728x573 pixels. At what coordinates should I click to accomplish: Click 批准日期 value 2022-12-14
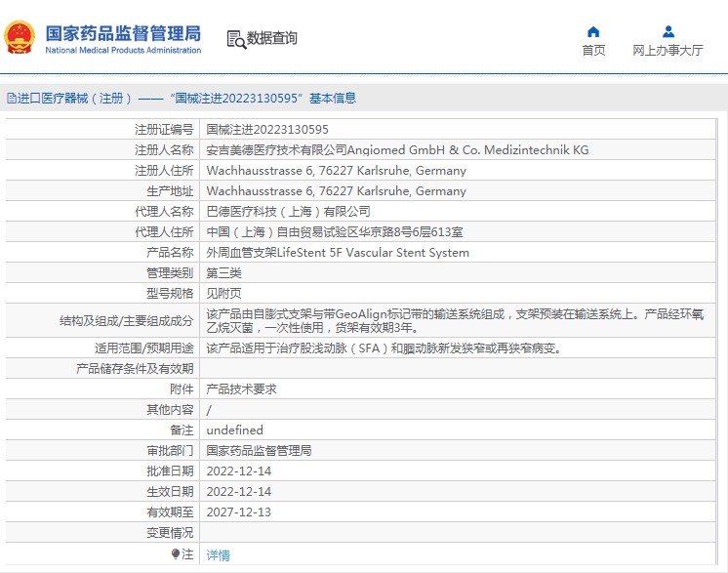pos(239,471)
